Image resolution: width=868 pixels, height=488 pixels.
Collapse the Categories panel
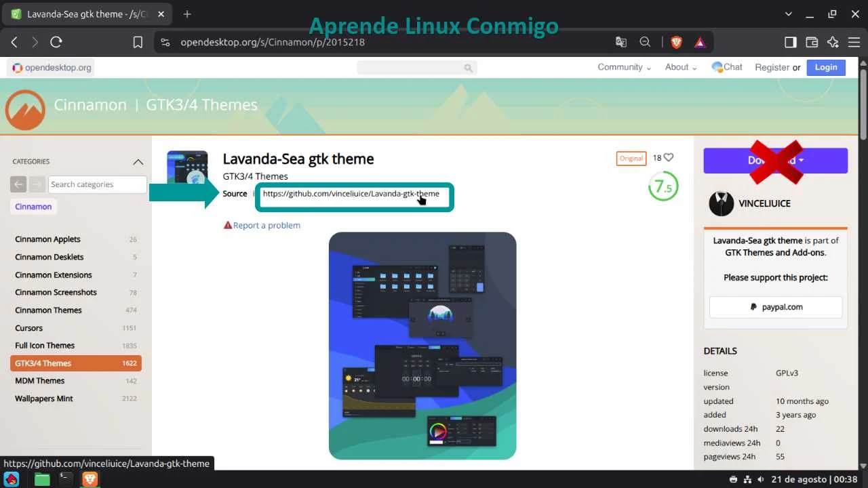click(x=138, y=161)
